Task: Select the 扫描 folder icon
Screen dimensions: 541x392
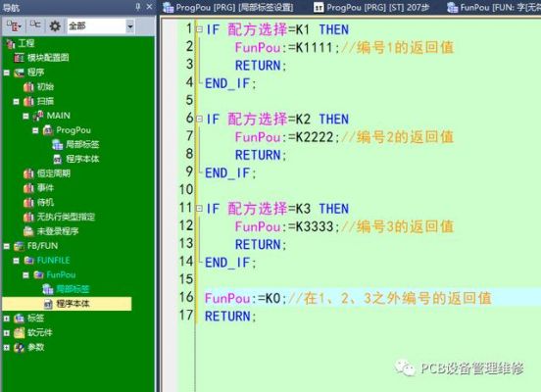Action: [28, 102]
